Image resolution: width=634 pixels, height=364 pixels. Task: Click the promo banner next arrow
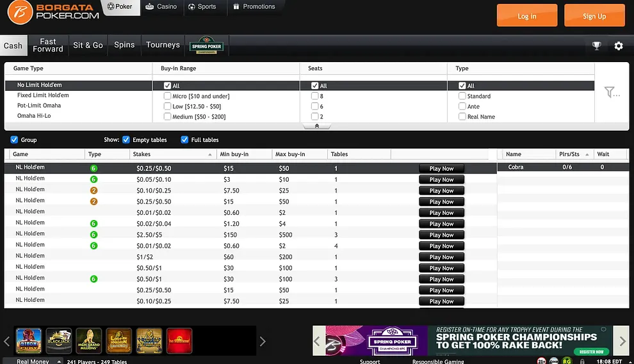pos(622,340)
